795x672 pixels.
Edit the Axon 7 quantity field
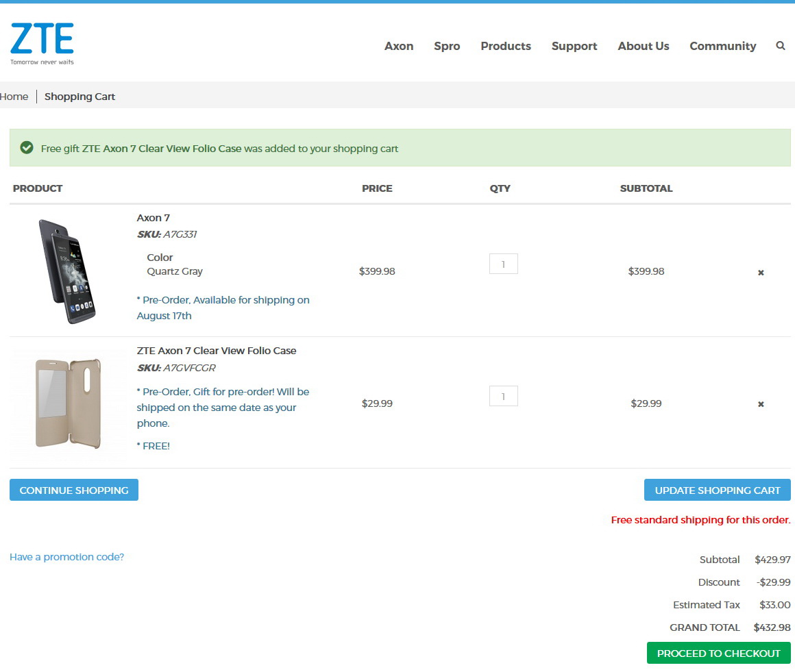(503, 264)
